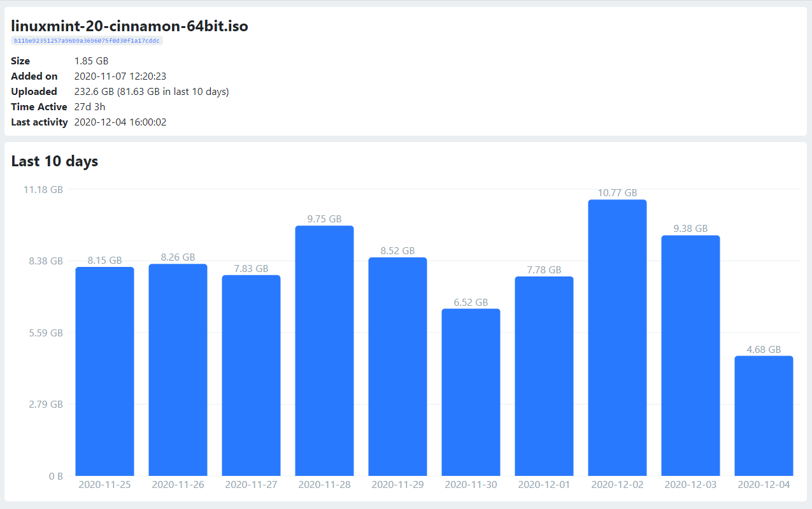Click the x-axis date 2020-11-25
Viewport: 812px width, 509px height.
click(104, 484)
